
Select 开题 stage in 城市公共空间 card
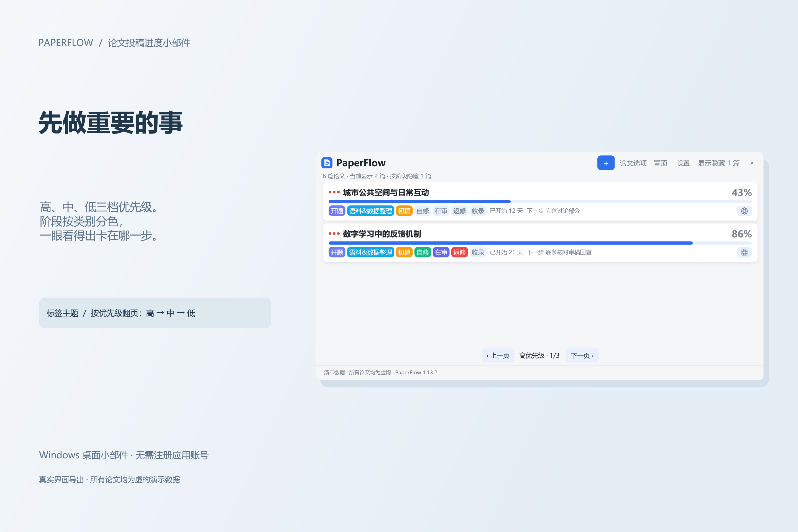coord(337,211)
